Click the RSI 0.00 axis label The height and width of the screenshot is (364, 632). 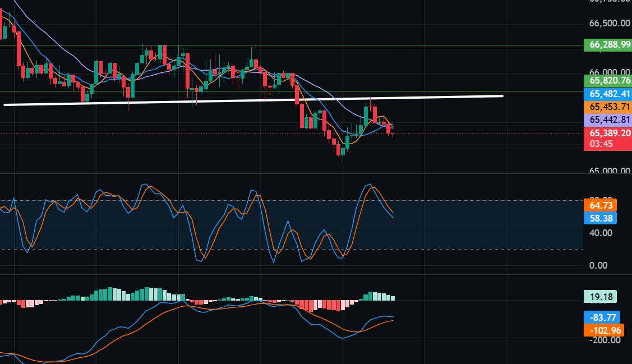pyautogui.click(x=598, y=264)
